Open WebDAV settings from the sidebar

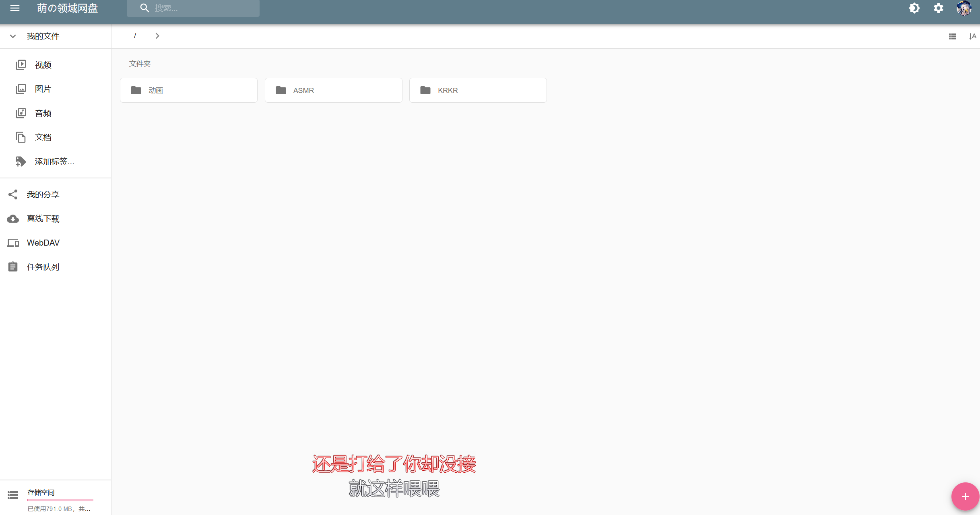(x=43, y=242)
